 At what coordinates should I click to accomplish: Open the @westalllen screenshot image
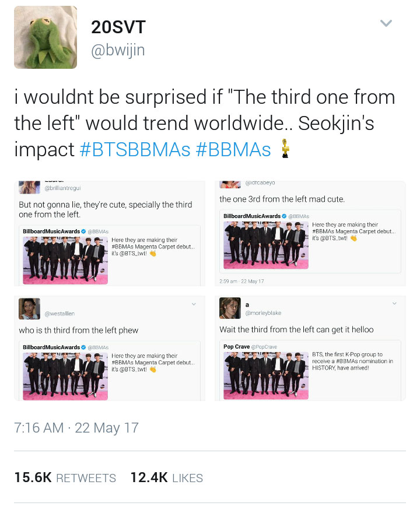(110, 348)
